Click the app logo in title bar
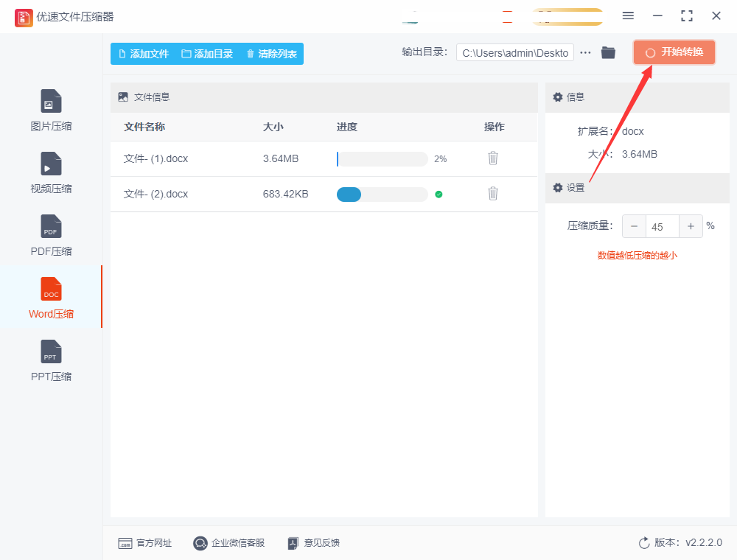This screenshot has height=560, width=737. pyautogui.click(x=24, y=18)
